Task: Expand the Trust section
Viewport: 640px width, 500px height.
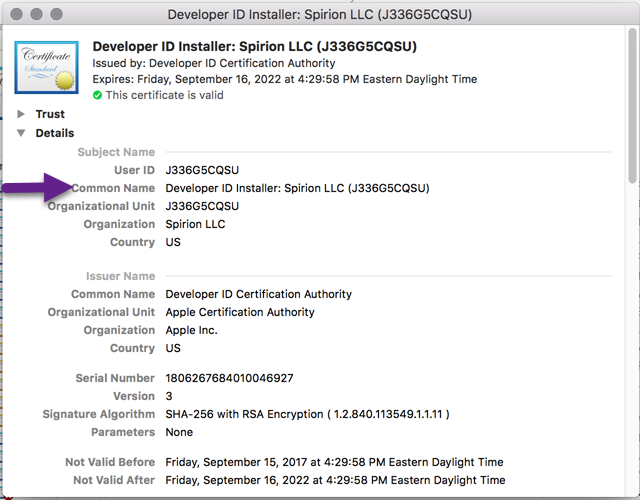Action: [20, 114]
